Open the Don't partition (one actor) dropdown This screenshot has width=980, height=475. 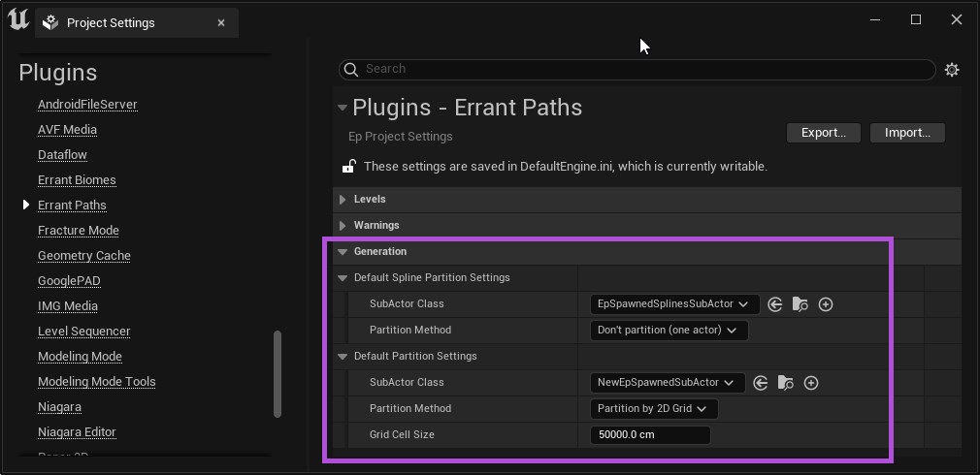pos(669,331)
